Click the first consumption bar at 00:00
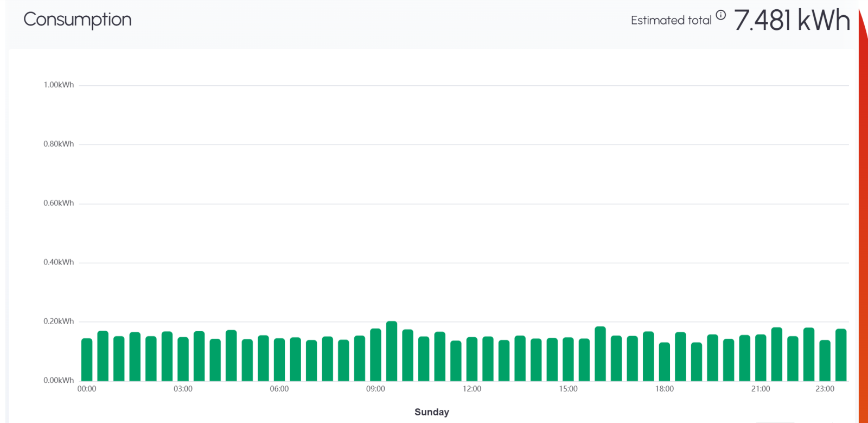868x423 pixels. 87,359
